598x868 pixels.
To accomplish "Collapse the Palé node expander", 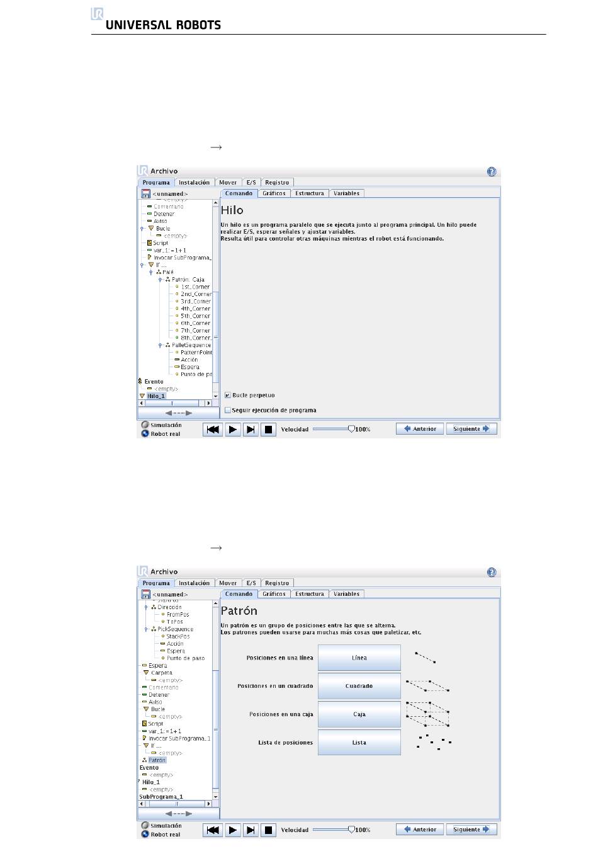I will 151,273.
